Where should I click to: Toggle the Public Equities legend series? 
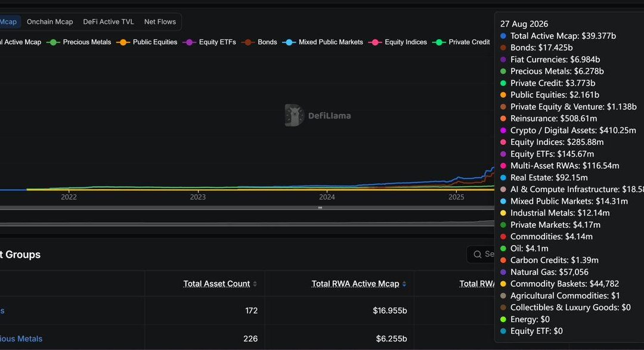147,42
